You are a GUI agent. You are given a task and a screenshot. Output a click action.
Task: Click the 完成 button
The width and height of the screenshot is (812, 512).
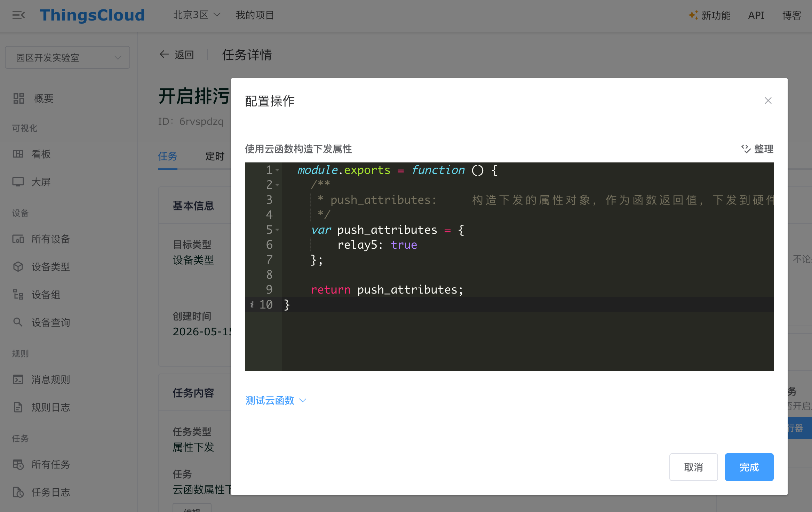(749, 467)
